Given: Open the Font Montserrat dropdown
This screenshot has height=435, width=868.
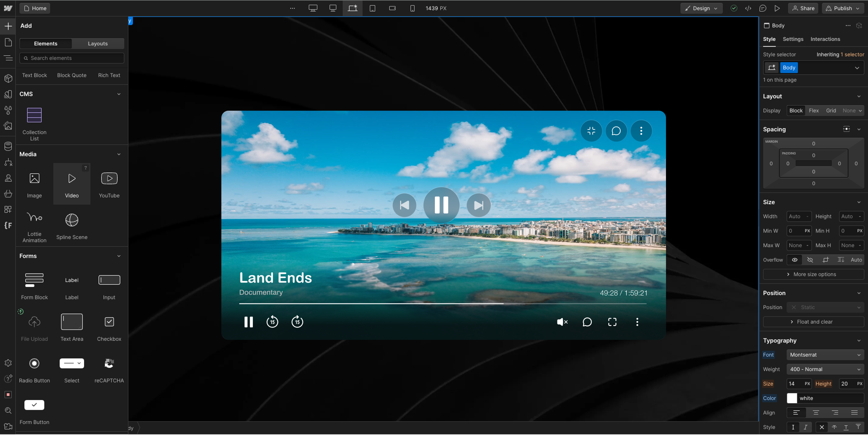Looking at the screenshot, I should [825, 355].
